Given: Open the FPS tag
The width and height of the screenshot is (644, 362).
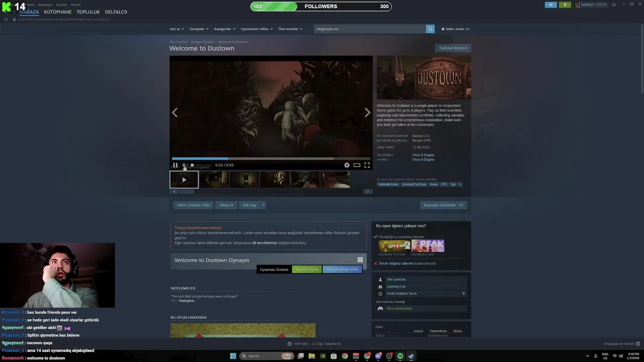Looking at the screenshot, I should (444, 185).
